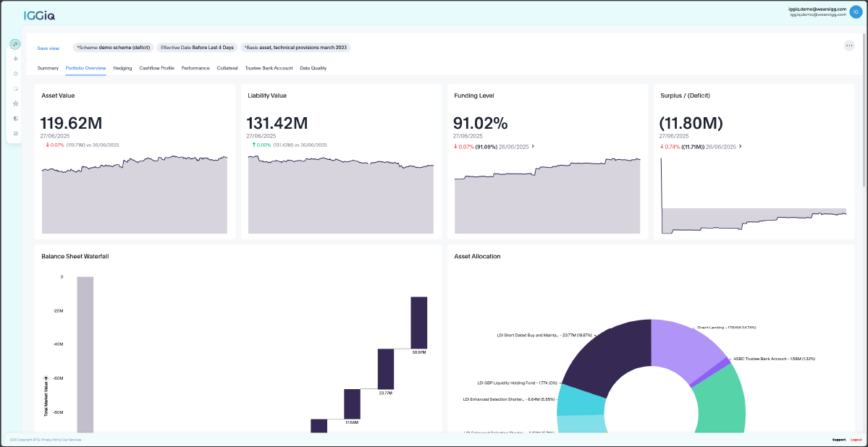Click the Surplus Deficit area chart
The width and height of the screenshot is (868, 447).
pos(754,196)
